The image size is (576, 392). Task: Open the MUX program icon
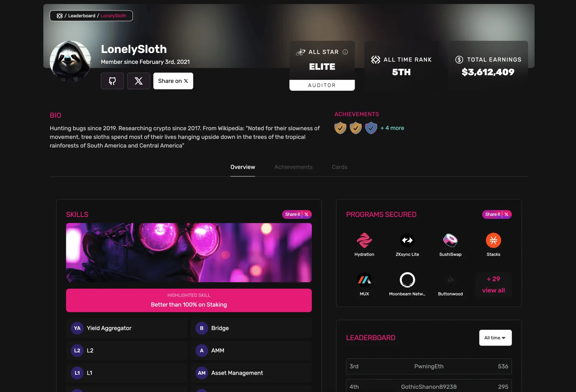pos(364,280)
